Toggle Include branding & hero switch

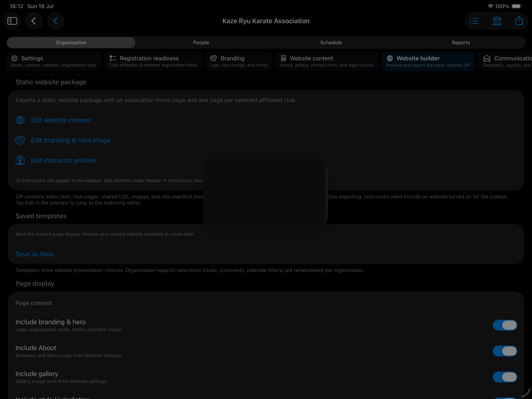505,325
